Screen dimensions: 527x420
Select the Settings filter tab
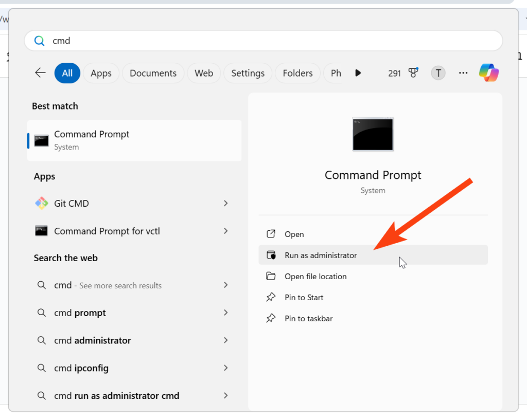click(248, 73)
